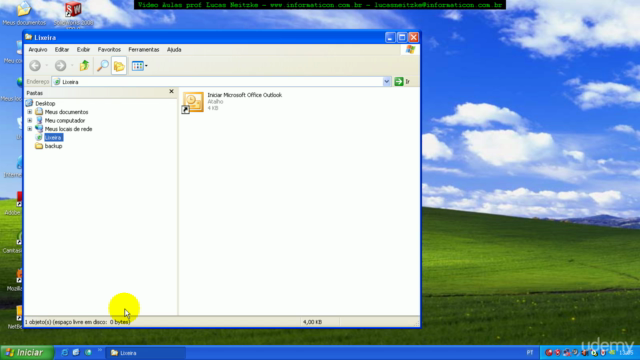Open the Editar menu
The width and height of the screenshot is (640, 360).
click(62, 49)
